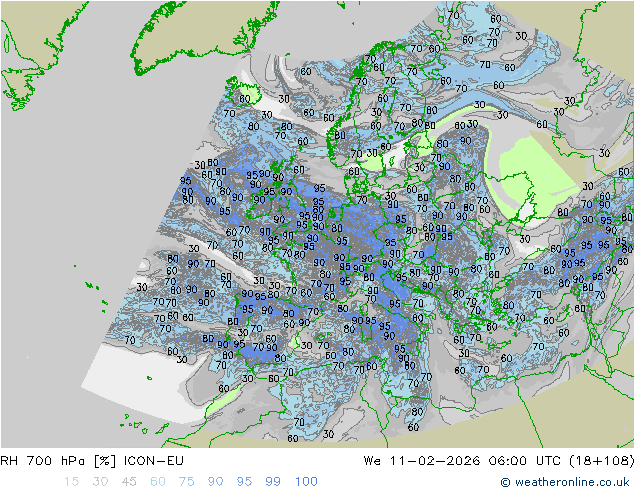Click the legend value 75
Viewport: 634px width, 490px height.
[x=187, y=482]
